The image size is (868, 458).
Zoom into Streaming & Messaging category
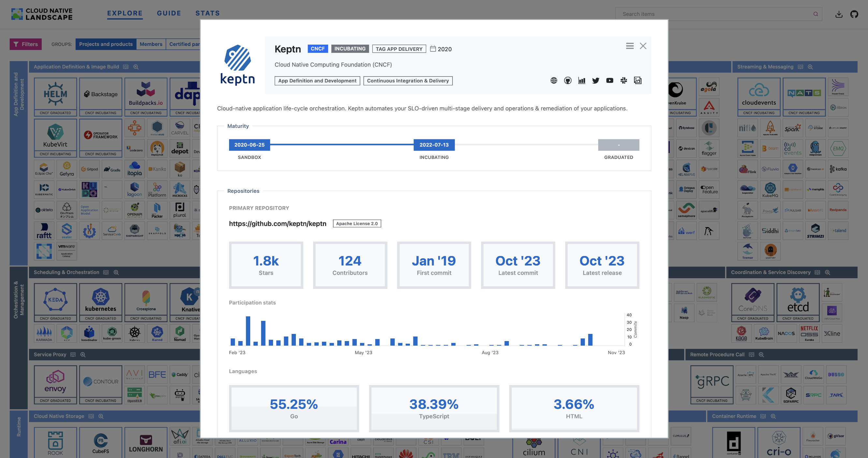(810, 67)
